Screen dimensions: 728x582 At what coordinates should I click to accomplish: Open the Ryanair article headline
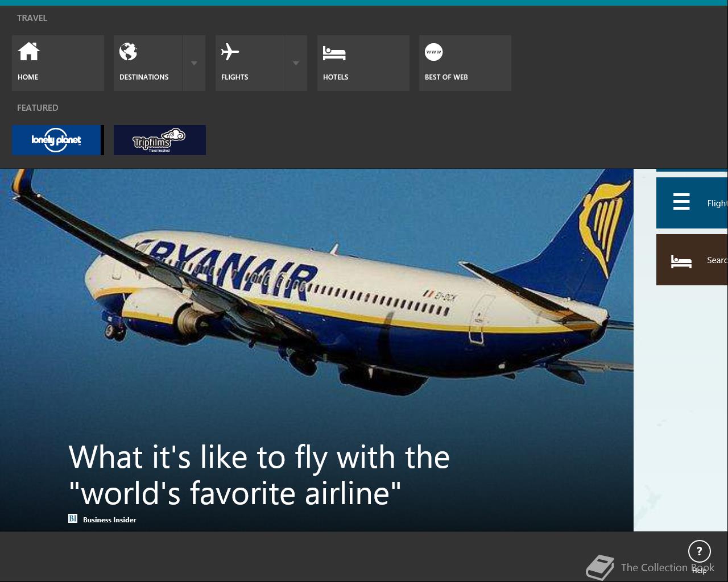coord(259,475)
